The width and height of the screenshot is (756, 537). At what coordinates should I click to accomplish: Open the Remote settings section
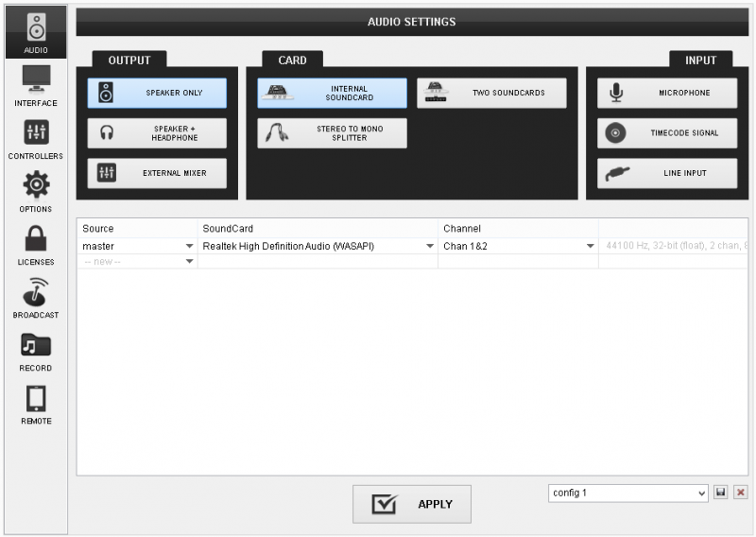[35, 403]
